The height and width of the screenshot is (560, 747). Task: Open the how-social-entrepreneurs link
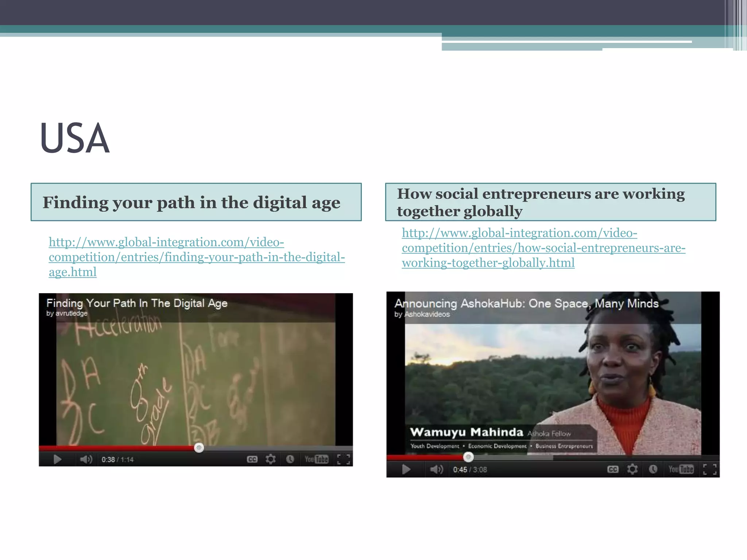point(543,248)
